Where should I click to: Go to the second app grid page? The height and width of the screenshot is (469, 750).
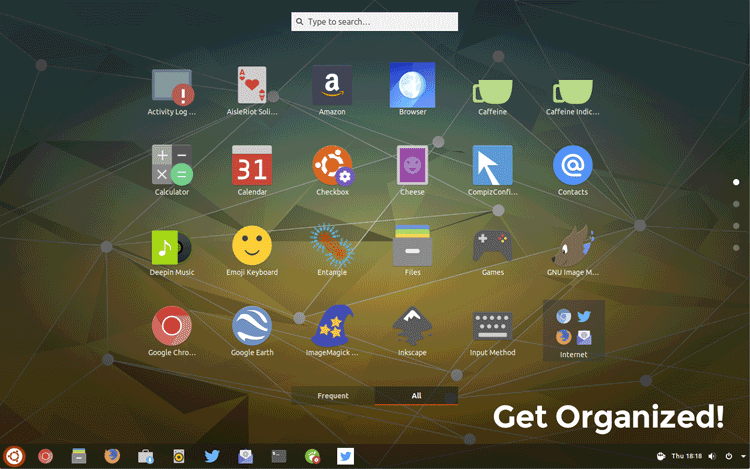click(736, 204)
